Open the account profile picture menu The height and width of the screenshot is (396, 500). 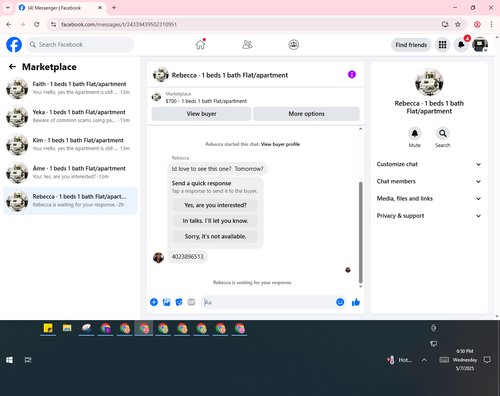coord(480,45)
